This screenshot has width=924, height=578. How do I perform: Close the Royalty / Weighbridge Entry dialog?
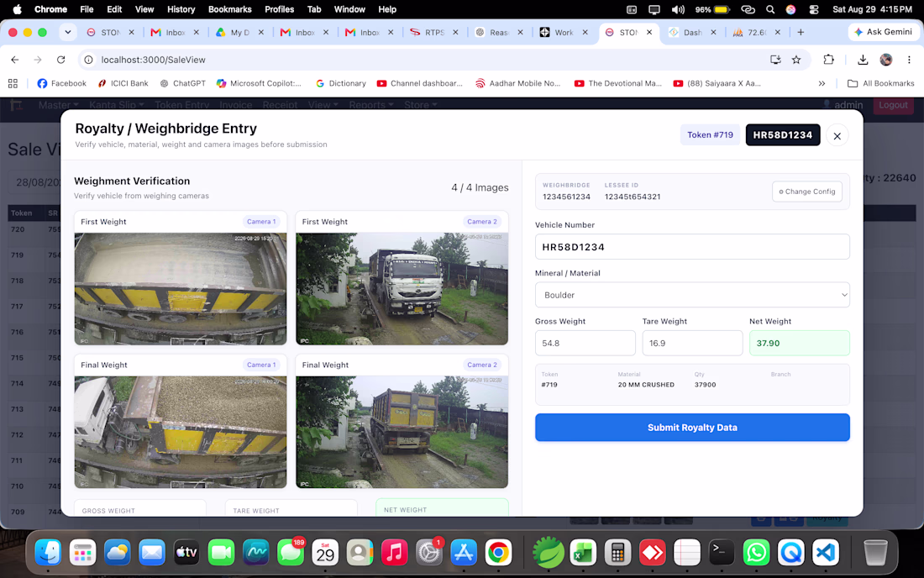(x=837, y=135)
